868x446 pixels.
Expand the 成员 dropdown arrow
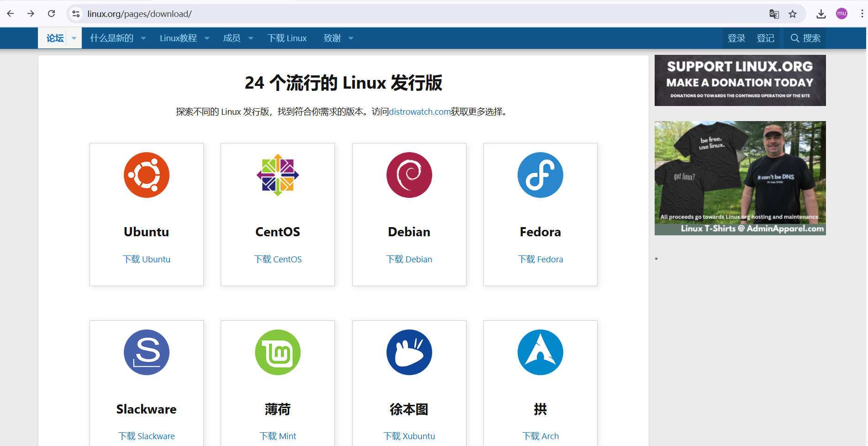251,38
